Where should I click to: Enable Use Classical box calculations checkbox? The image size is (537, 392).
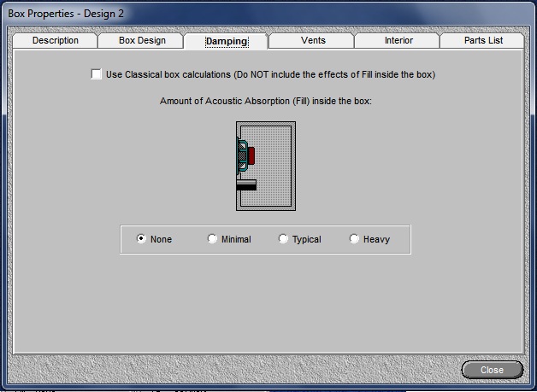pyautogui.click(x=97, y=74)
